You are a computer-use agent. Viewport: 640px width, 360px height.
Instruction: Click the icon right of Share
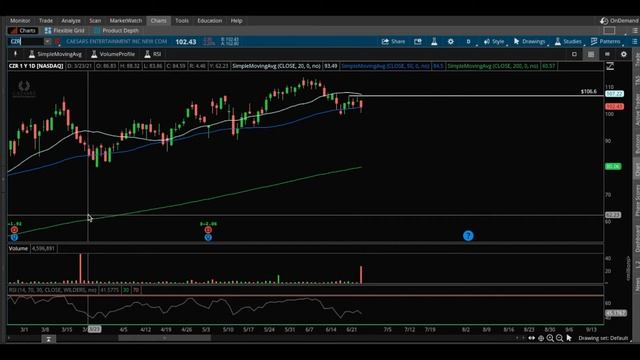point(418,42)
